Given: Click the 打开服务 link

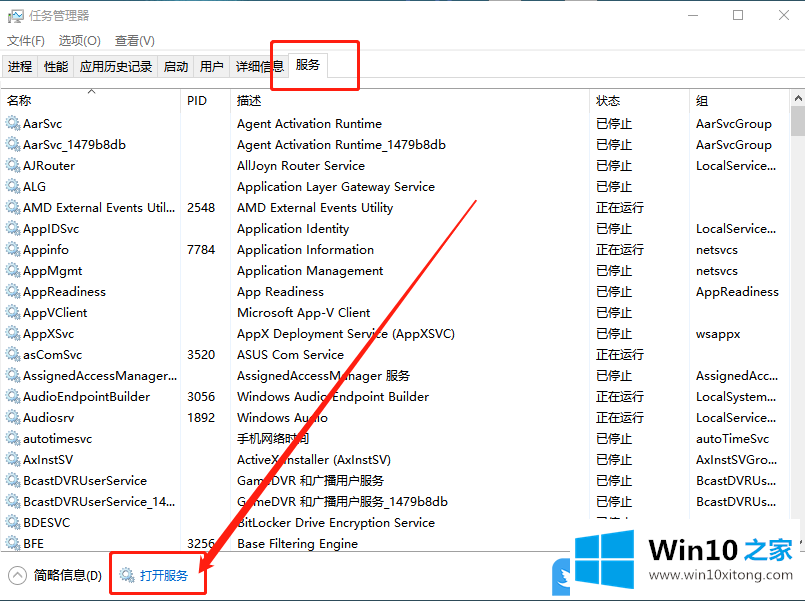Looking at the screenshot, I should 164,576.
